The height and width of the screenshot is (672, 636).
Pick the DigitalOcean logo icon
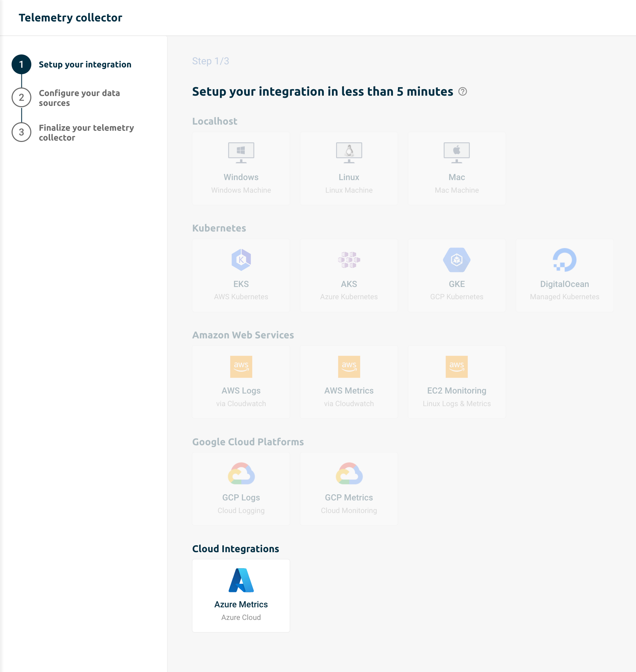[564, 260]
